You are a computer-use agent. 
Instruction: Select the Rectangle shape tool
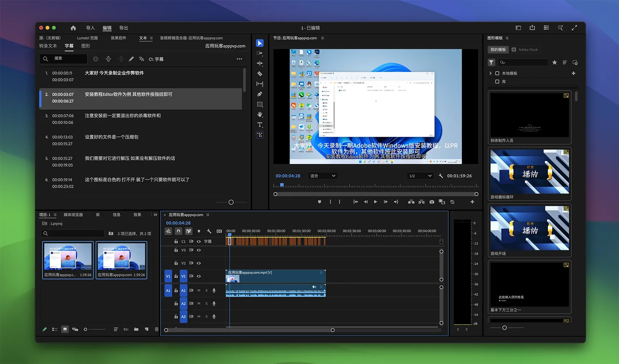click(x=260, y=104)
